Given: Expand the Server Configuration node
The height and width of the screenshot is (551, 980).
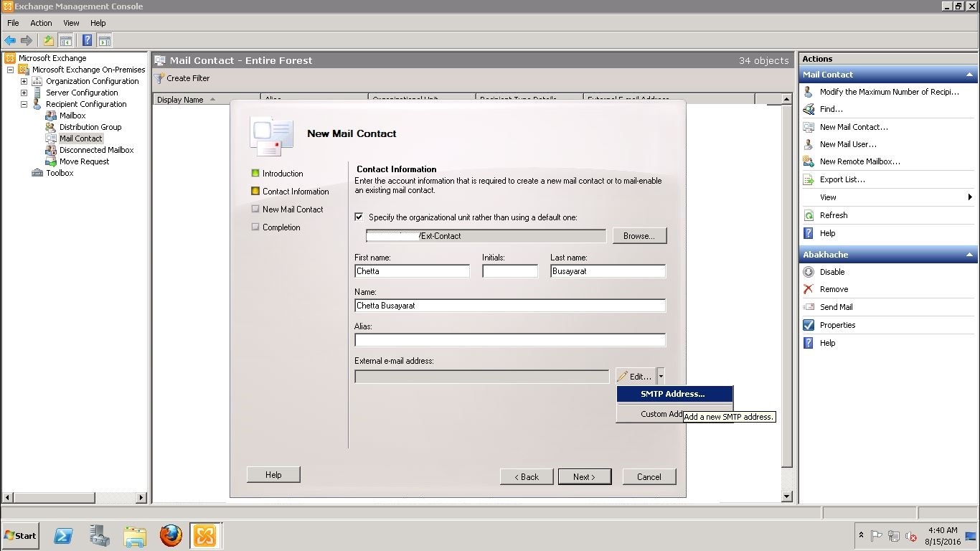Looking at the screenshot, I should [x=24, y=93].
